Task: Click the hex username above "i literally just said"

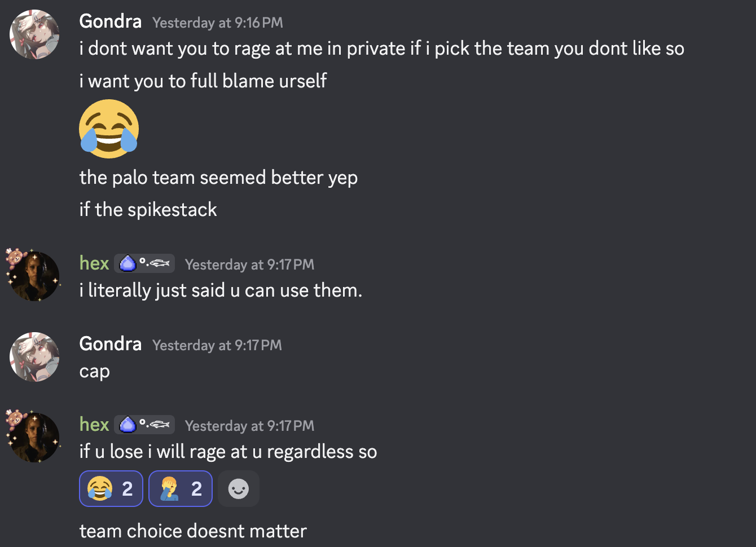Action: click(x=94, y=263)
